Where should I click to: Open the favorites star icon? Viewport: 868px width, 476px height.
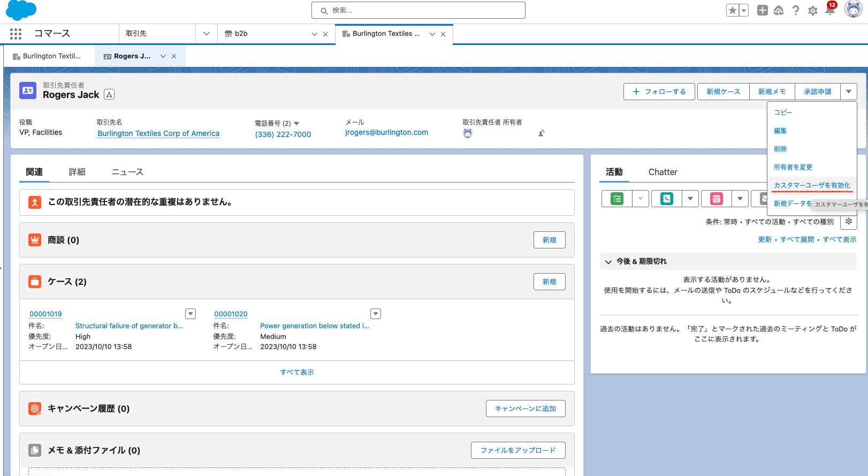pyautogui.click(x=732, y=10)
